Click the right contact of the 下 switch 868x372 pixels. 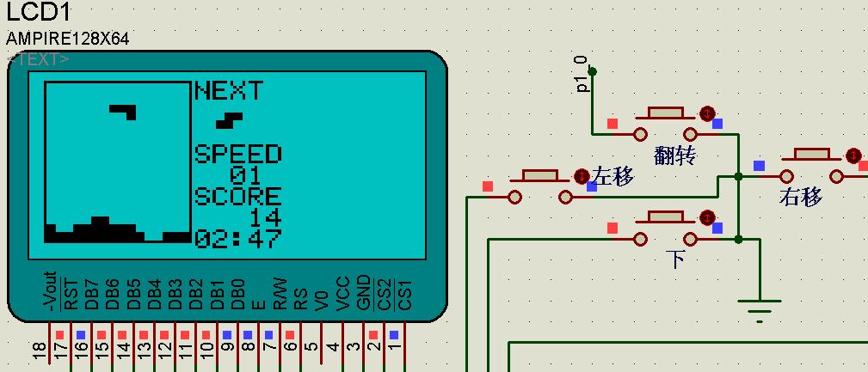(690, 239)
